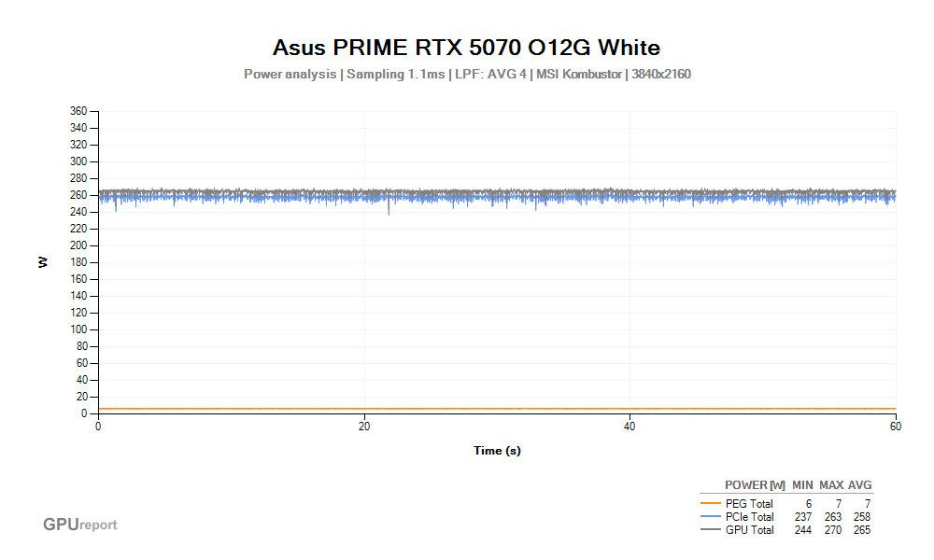The width and height of the screenshot is (934, 560).
Task: Click the 360 tick on the y-axis
Action: point(78,111)
